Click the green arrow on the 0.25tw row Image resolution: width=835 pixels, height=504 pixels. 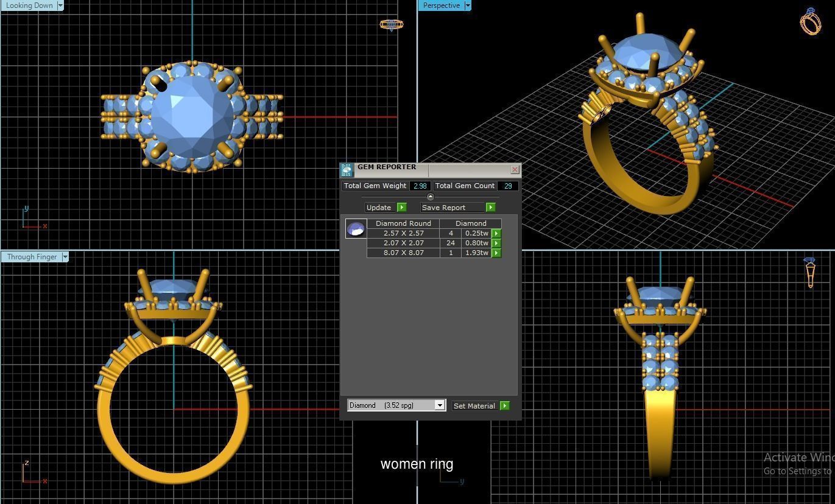tap(496, 233)
